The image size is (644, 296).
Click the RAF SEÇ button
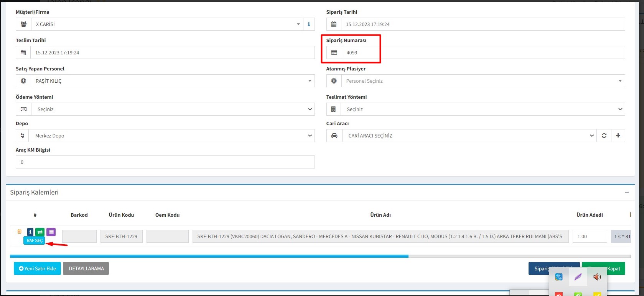pos(35,240)
